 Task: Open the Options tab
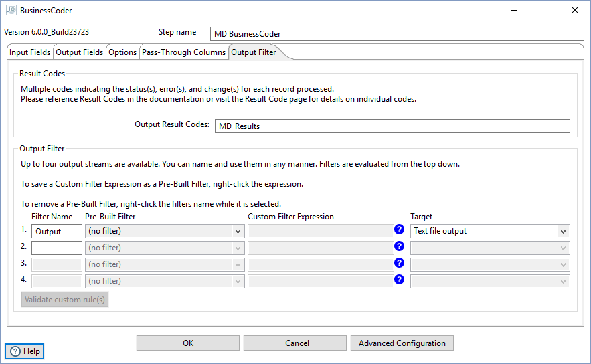click(x=122, y=52)
